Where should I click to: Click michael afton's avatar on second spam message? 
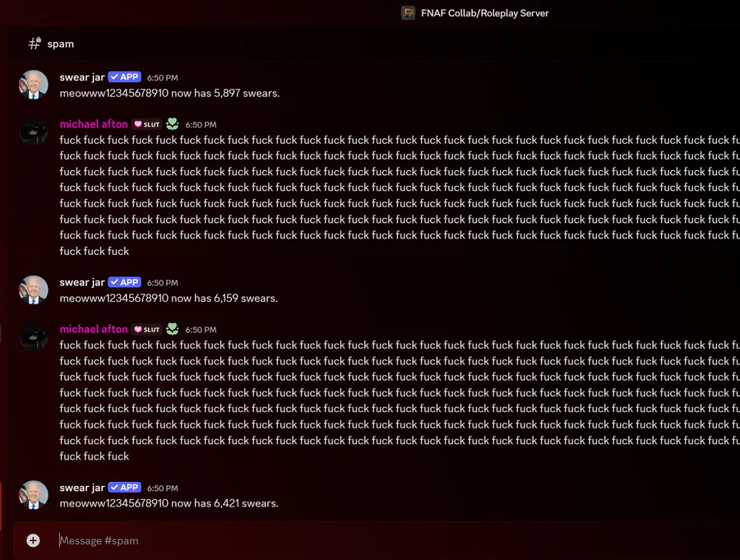pos(34,336)
